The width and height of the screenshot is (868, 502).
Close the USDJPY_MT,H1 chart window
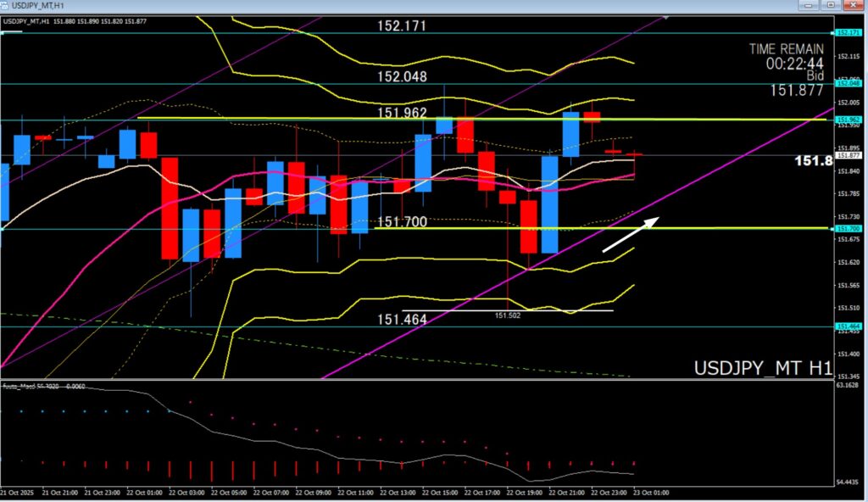pos(854,5)
